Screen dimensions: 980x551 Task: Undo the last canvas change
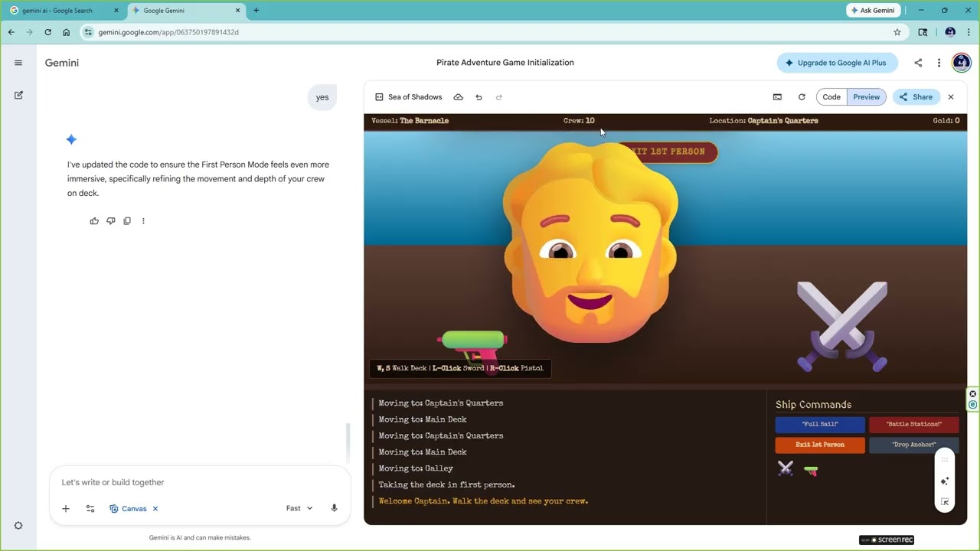click(x=479, y=97)
